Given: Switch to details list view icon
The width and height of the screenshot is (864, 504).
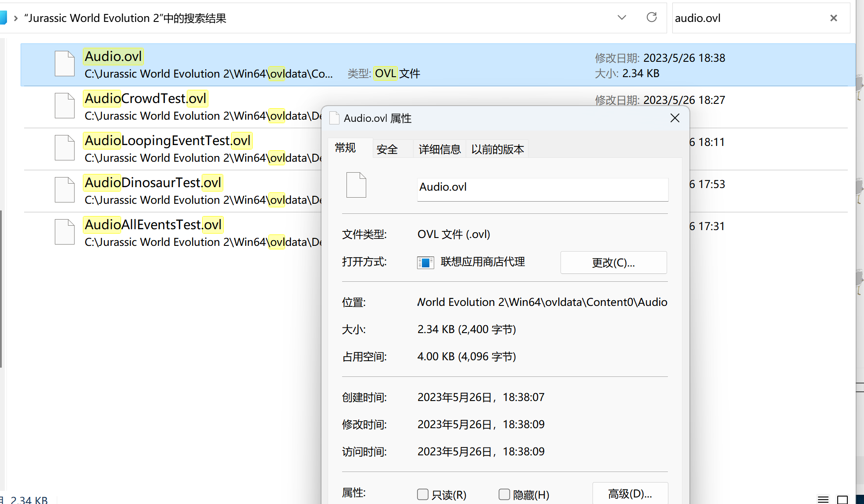Looking at the screenshot, I should tap(823, 499).
